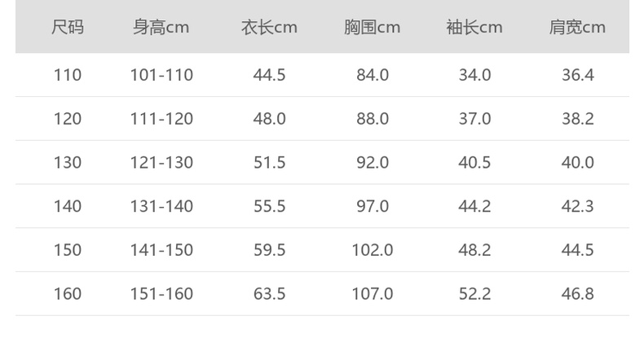
Task: Click the 尺码 column header
Action: coord(68,28)
